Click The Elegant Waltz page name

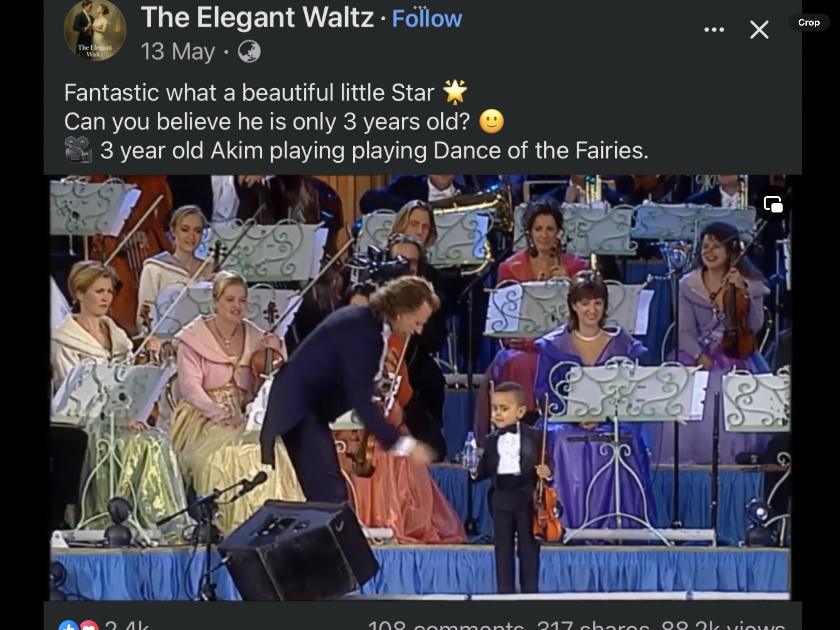[x=257, y=17]
